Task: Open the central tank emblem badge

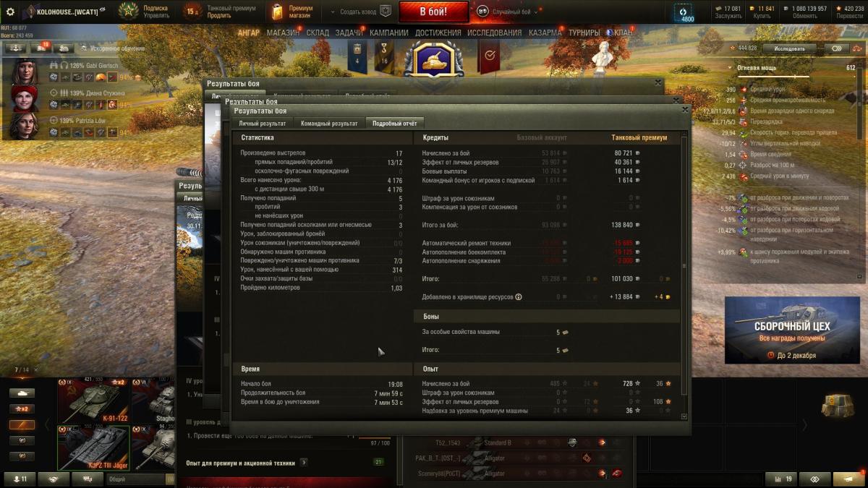Action: point(434,59)
